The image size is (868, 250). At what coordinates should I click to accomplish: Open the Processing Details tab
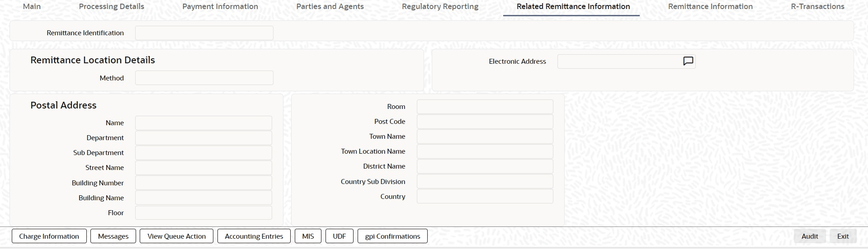point(111,6)
